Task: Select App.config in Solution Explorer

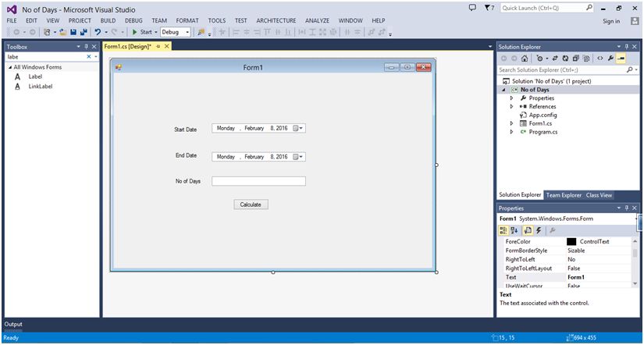Action: click(543, 116)
